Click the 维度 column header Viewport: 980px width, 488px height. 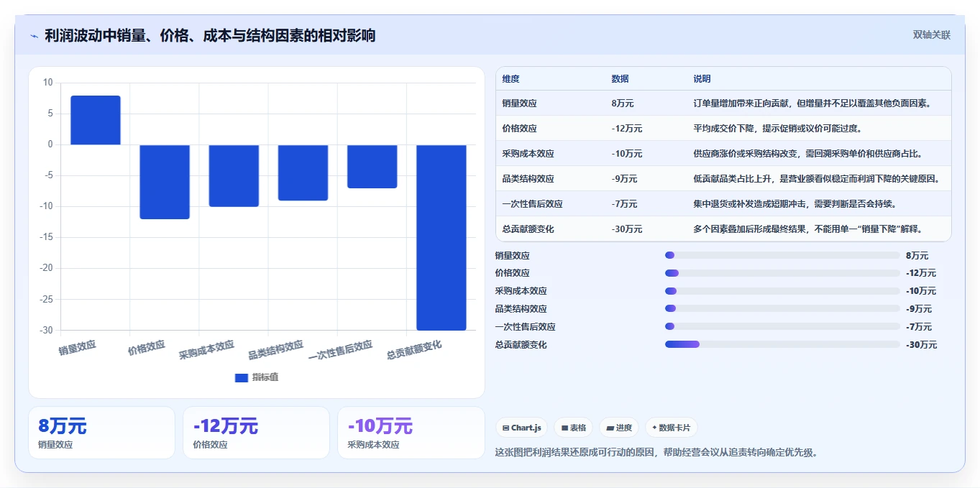510,78
